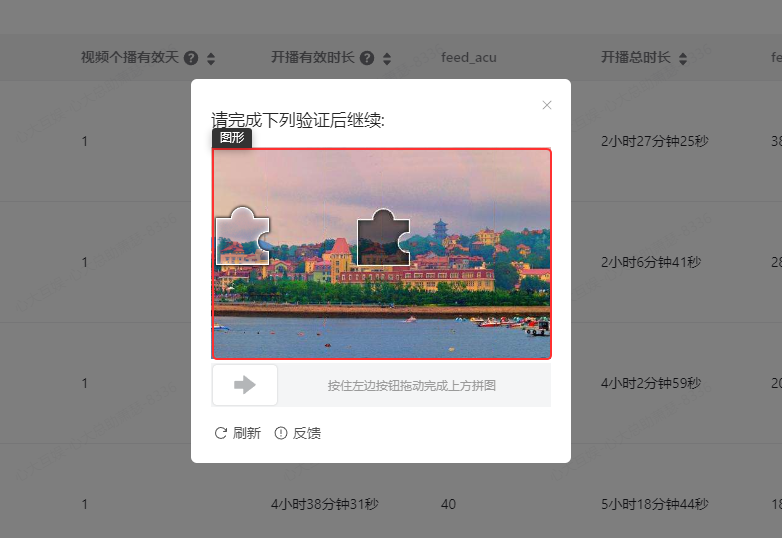Click help icon next to 视频个播有效天
782x538 pixels.
tap(191, 58)
